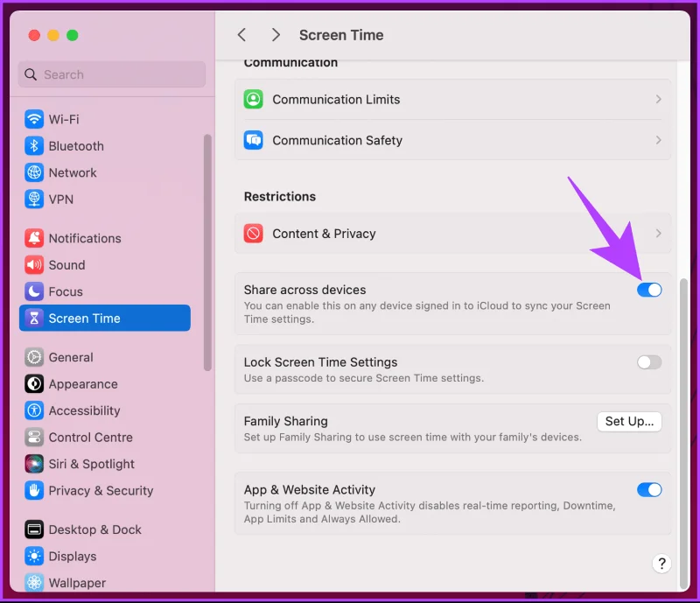Go back with the left arrow
Screen dimensions: 700x603
click(x=241, y=35)
